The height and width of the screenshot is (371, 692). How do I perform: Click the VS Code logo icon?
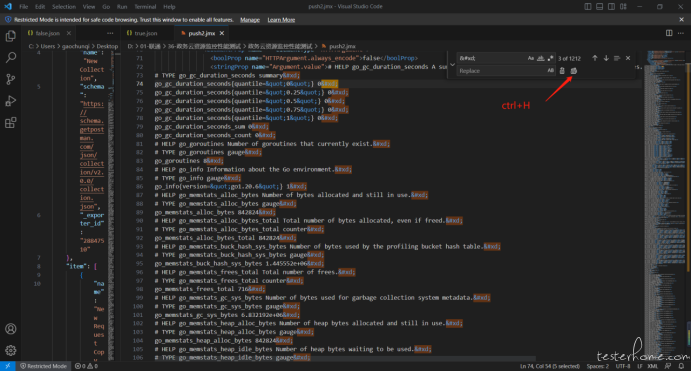8,7
